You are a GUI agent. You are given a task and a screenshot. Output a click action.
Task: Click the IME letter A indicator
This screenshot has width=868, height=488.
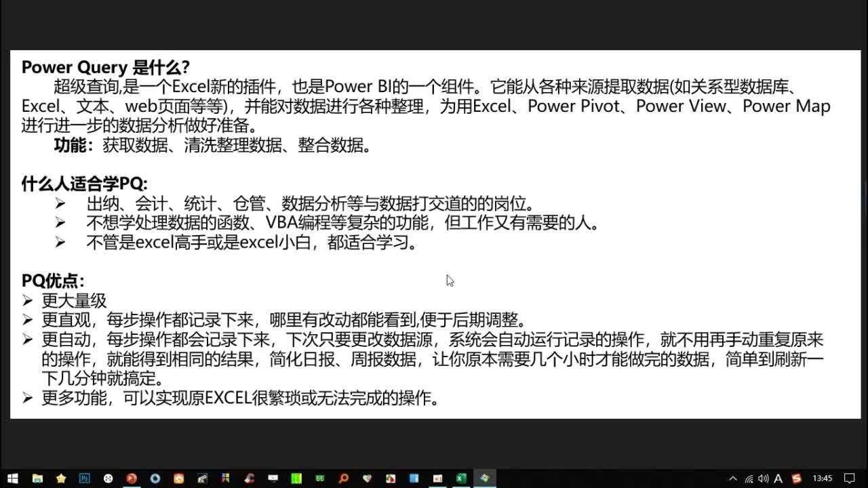click(x=778, y=478)
